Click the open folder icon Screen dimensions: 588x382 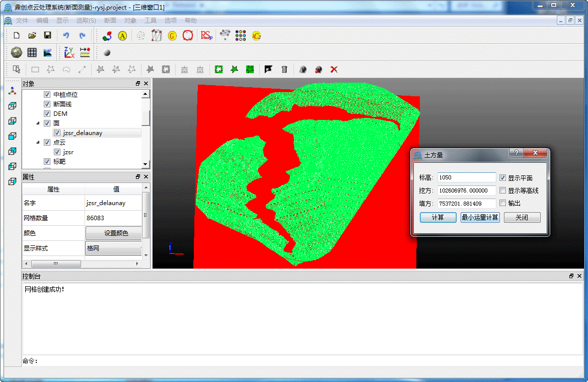coord(32,35)
